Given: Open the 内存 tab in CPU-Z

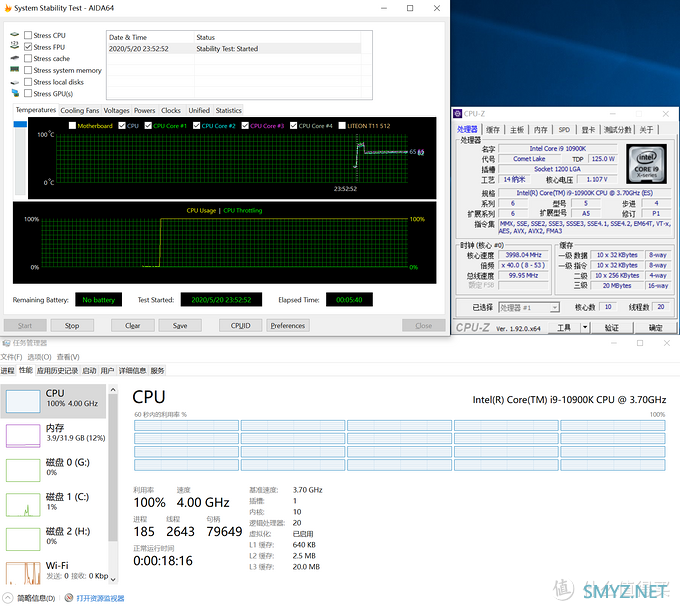Looking at the screenshot, I should 541,130.
